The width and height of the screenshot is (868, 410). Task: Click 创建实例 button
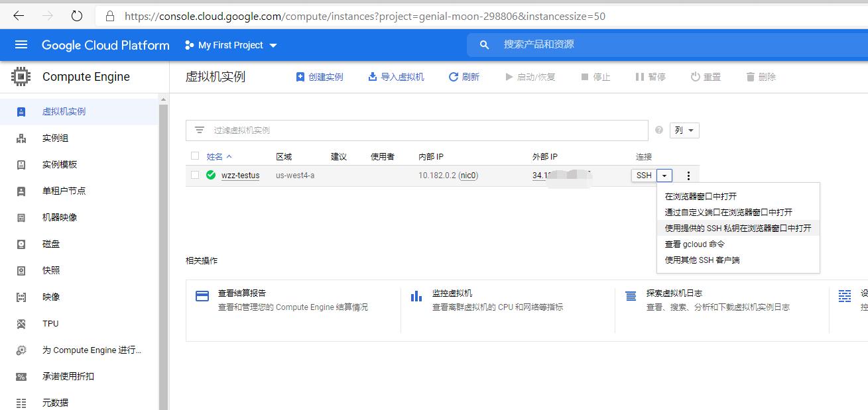pyautogui.click(x=320, y=77)
